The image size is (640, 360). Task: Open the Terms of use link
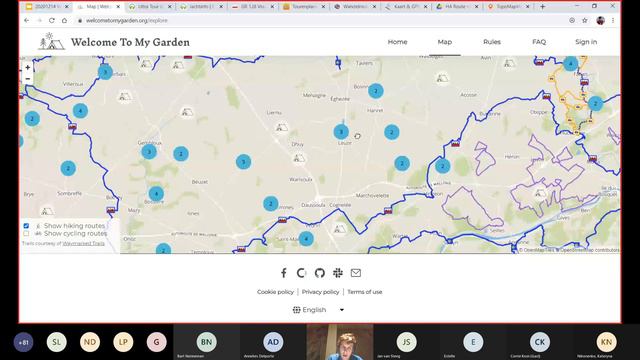click(365, 292)
